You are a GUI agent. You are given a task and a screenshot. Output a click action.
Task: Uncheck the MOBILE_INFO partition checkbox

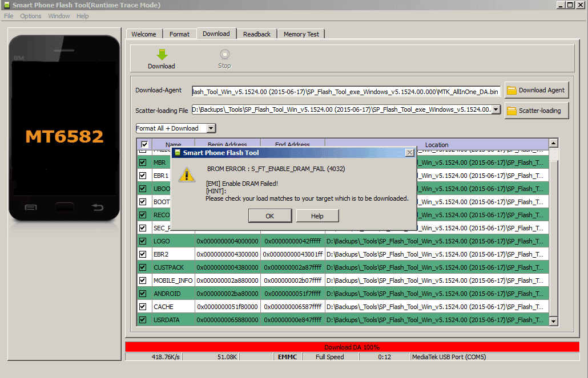coord(143,281)
